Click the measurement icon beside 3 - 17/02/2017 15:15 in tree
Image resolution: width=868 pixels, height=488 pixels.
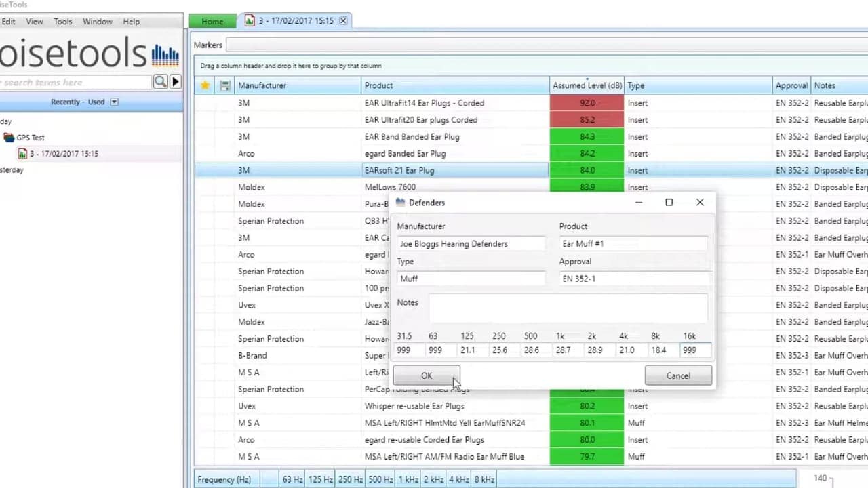click(22, 154)
